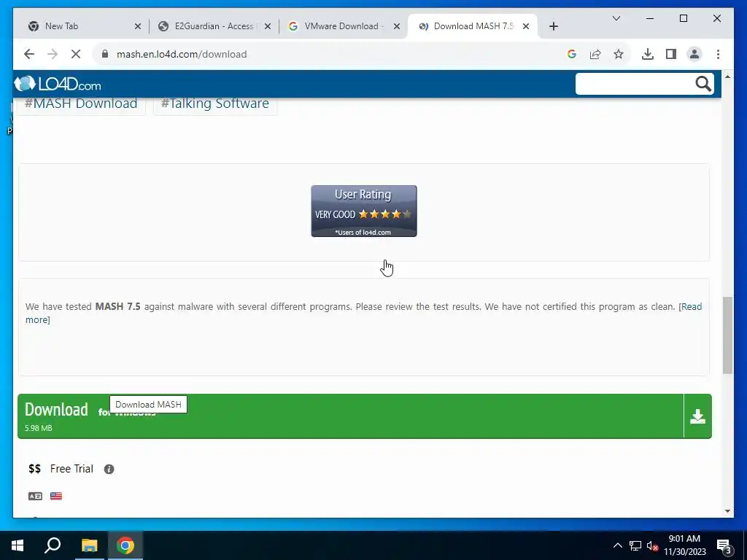Bookmark this tab with star icon
747x560 pixels.
pos(619,54)
